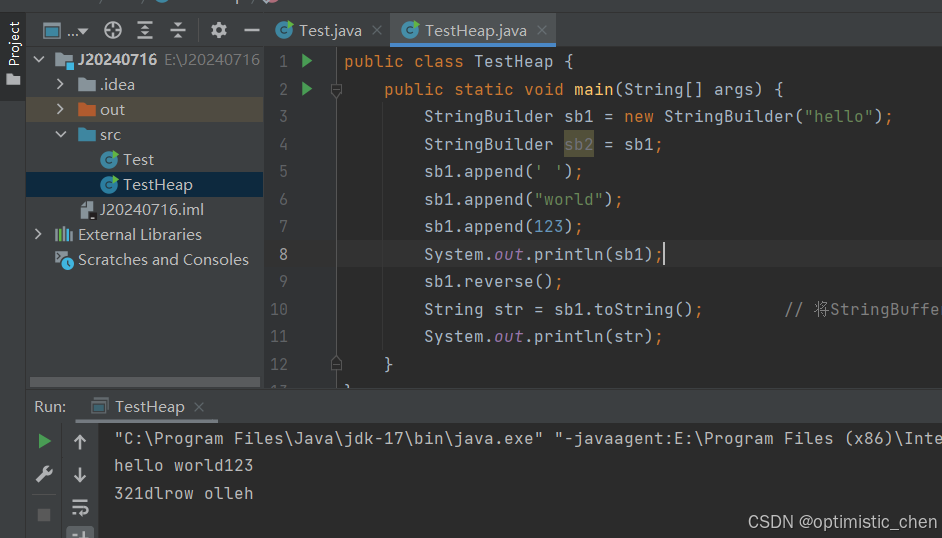Select the out folder in the tree
The image size is (942, 538).
tap(145, 109)
